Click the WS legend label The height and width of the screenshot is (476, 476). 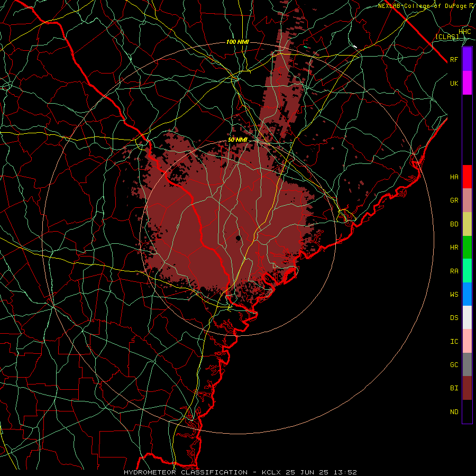pos(454,295)
